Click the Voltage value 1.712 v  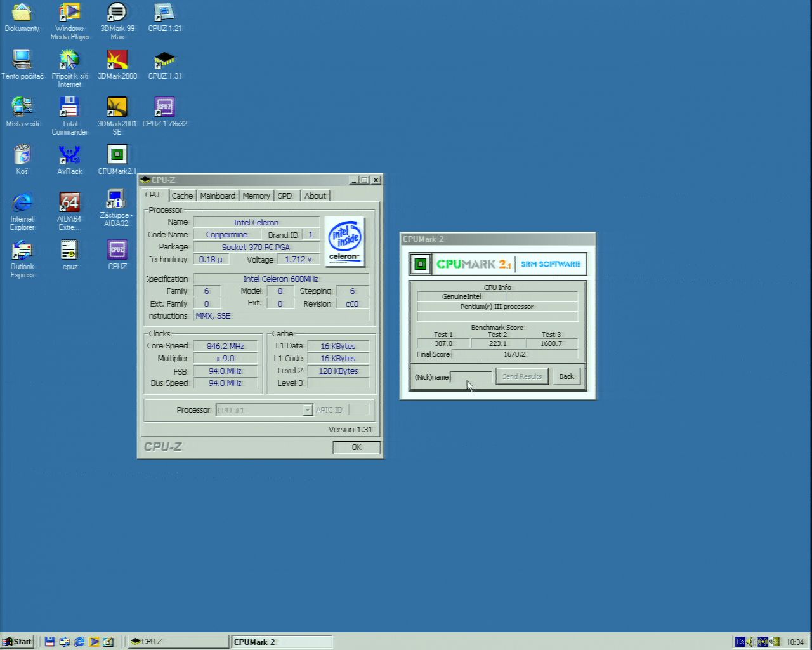click(298, 260)
